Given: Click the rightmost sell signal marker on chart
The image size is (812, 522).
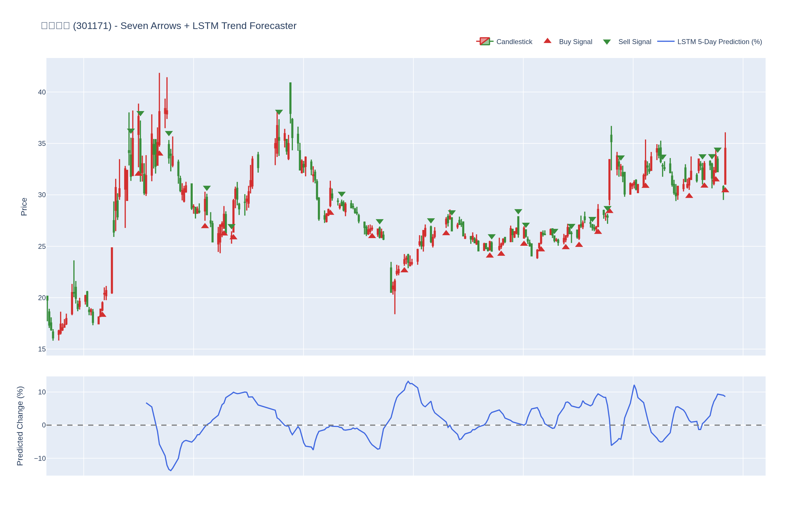Looking at the screenshot, I should point(717,150).
